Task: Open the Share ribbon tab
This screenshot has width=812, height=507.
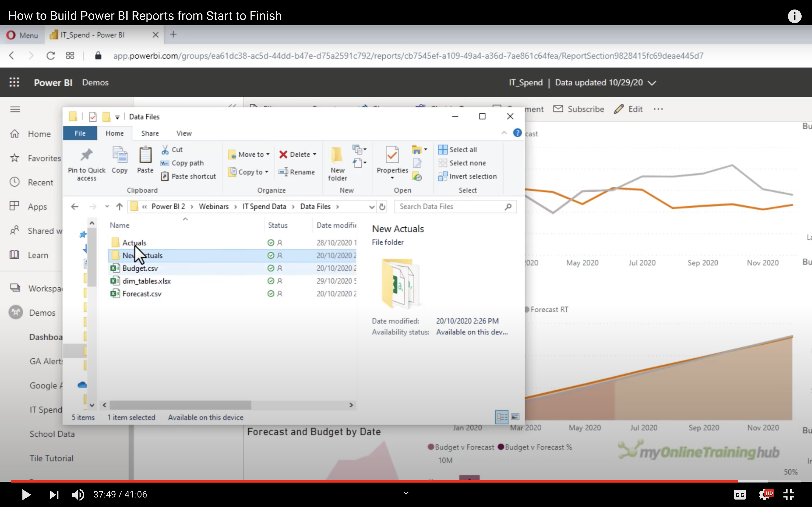Action: click(x=150, y=134)
